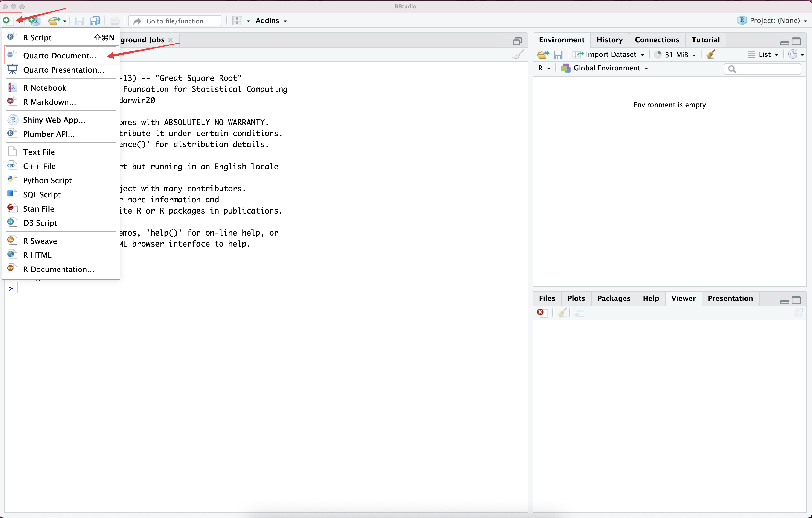
Task: Click the console pane restore icon
Action: [x=517, y=41]
